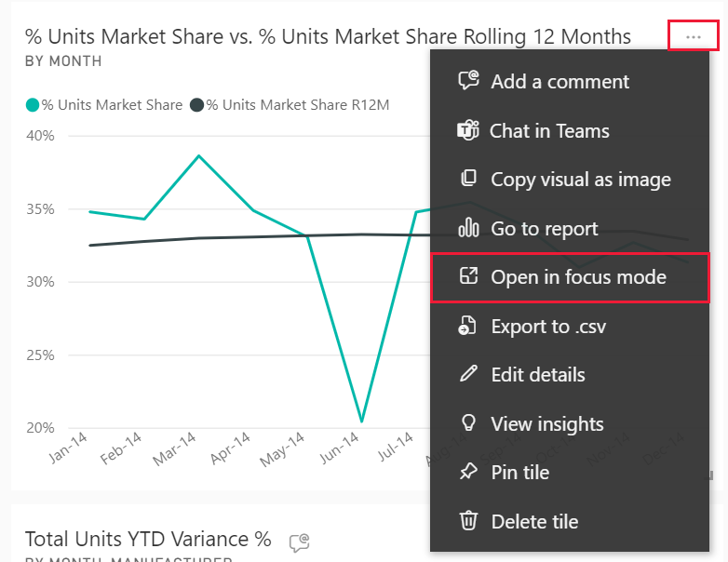This screenshot has height=562, width=728.
Task: Choose View insights from the menu
Action: pyautogui.click(x=547, y=424)
